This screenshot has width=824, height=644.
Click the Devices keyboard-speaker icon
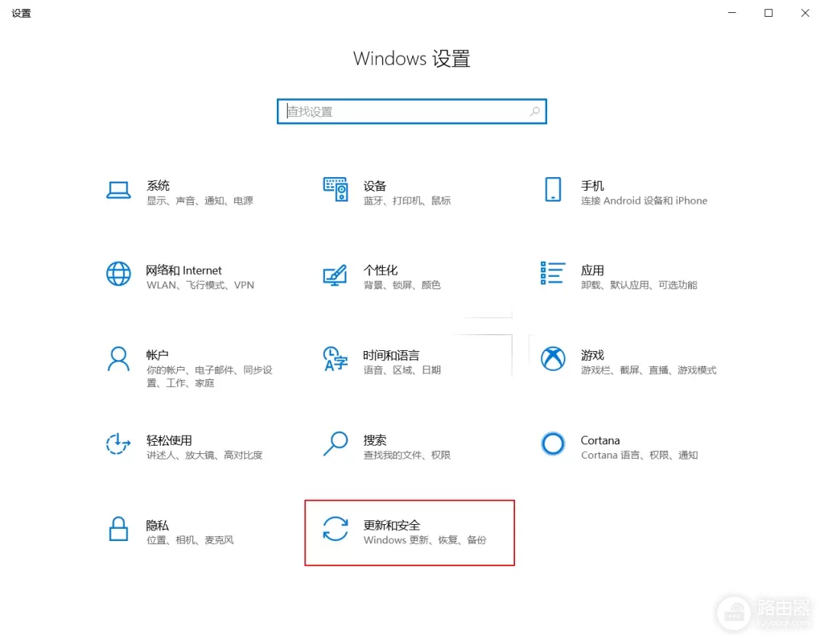tap(335, 189)
